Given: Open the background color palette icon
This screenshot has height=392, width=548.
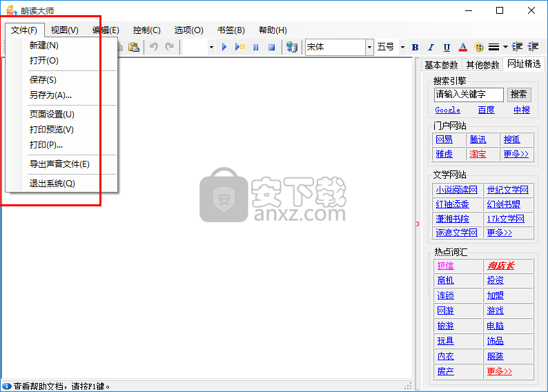Looking at the screenshot, I should coord(479,47).
